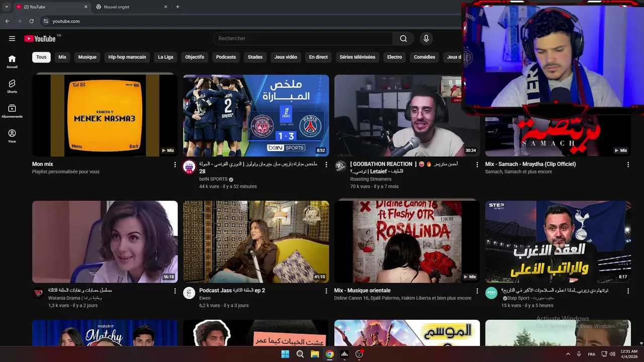Image resolution: width=644 pixels, height=362 pixels.
Task: Open Watania Drama channel avatar
Action: point(38,293)
